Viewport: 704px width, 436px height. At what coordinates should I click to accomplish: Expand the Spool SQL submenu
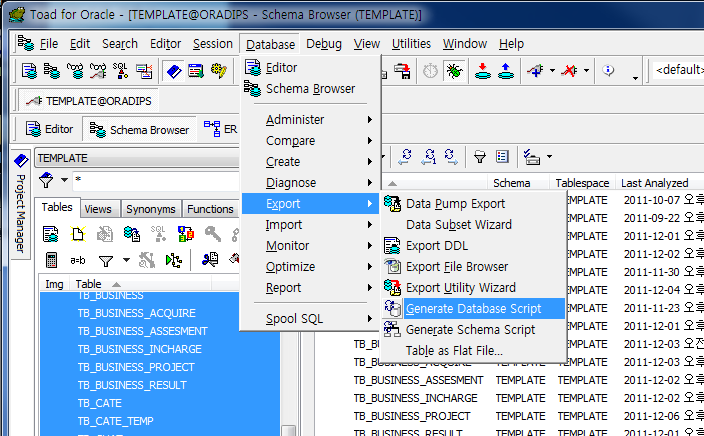tap(311, 319)
